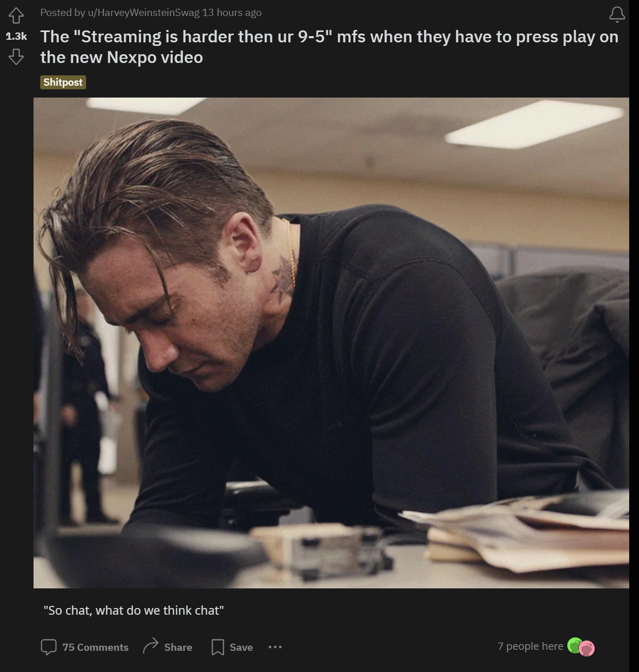The image size is (639, 672).
Task: Click the pink user avatar
Action: [x=587, y=648]
